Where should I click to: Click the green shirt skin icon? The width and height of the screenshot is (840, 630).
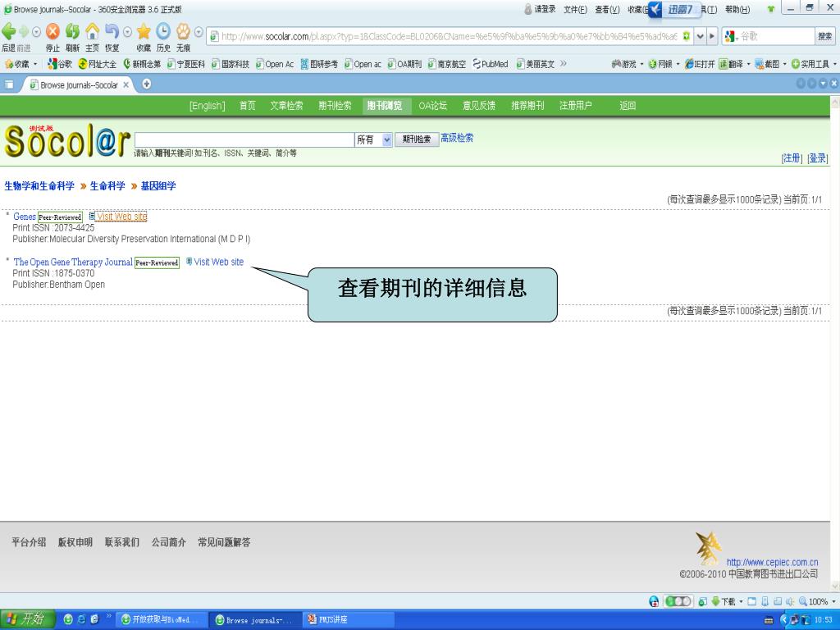(771, 9)
